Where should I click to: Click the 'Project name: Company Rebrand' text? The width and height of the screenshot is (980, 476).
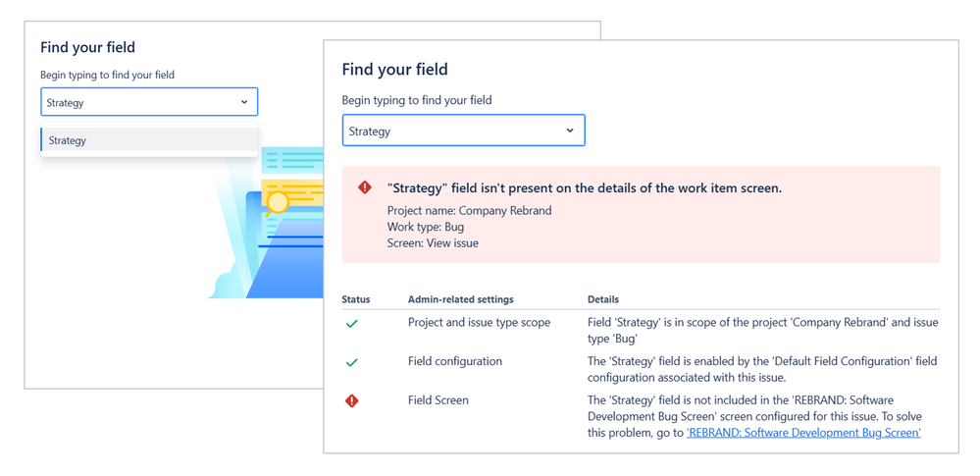point(469,210)
